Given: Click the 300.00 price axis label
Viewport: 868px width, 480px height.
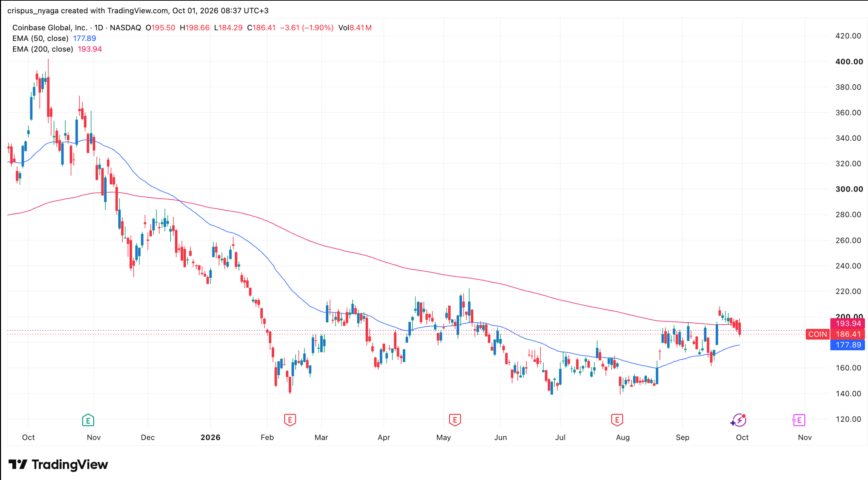Looking at the screenshot, I should 849,189.
